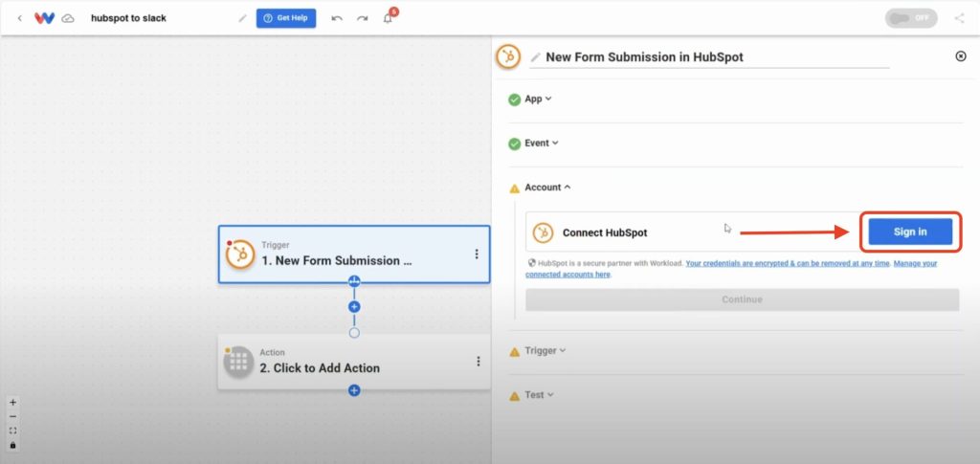Click the Get Help button
The image size is (980, 464).
click(x=286, y=18)
